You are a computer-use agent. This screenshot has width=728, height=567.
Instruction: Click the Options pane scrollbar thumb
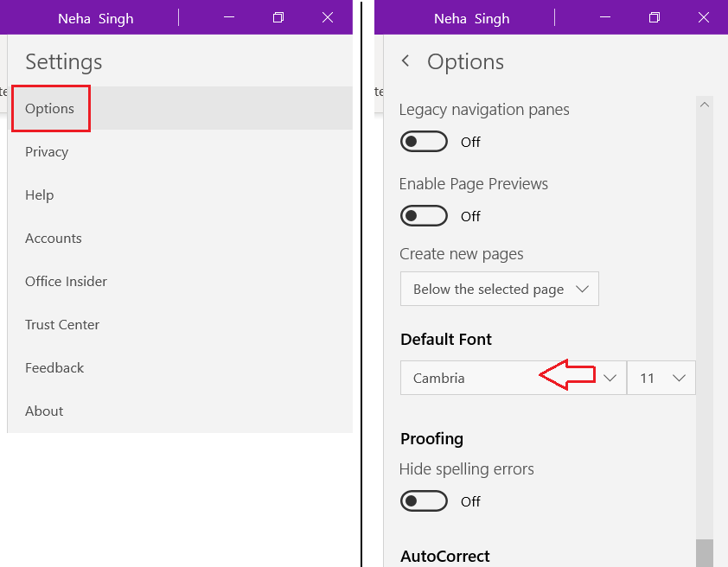[705, 553]
